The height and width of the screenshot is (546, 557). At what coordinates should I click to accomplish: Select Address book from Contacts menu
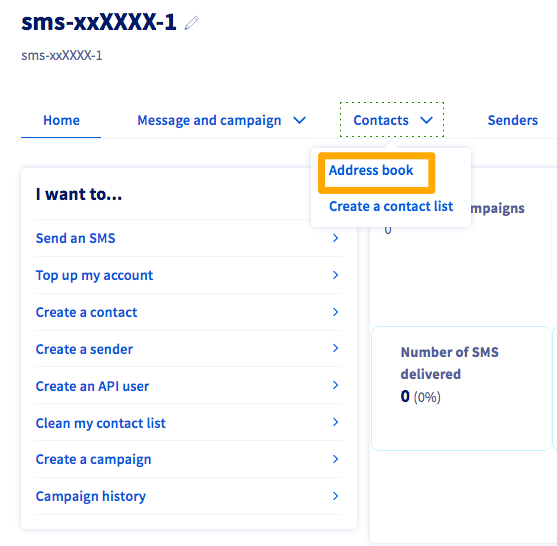pyautogui.click(x=371, y=171)
